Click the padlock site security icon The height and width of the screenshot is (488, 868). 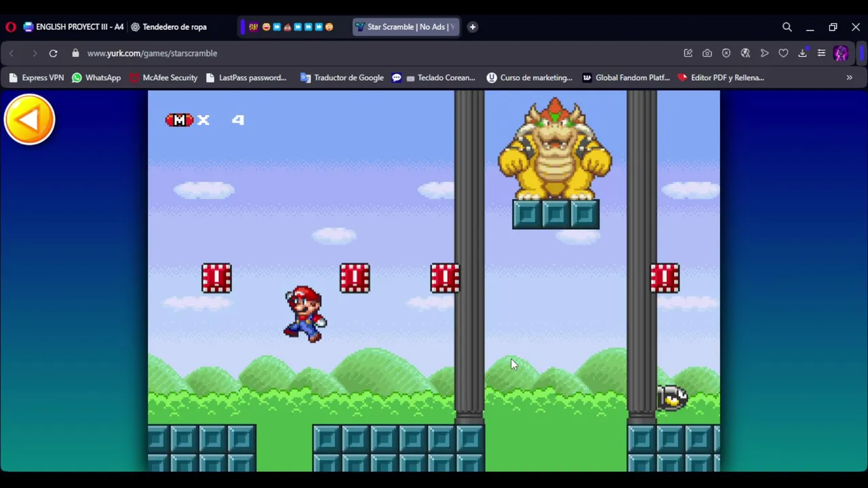click(x=75, y=53)
